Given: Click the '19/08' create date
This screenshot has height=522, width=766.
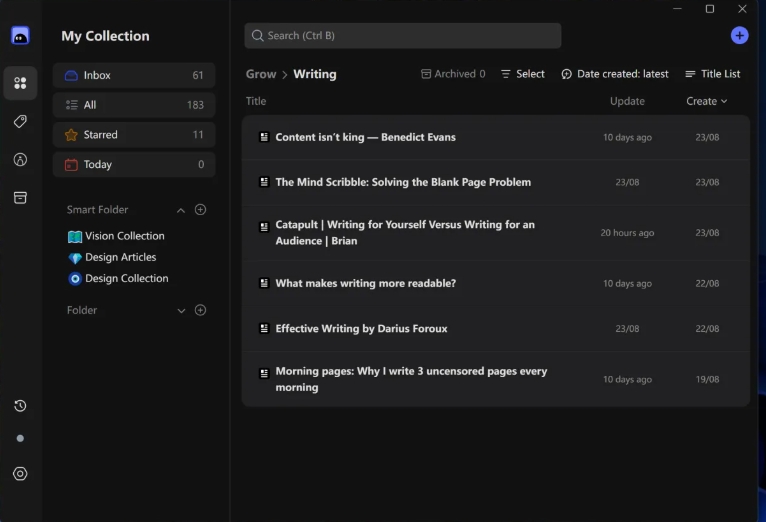Looking at the screenshot, I should (707, 379).
